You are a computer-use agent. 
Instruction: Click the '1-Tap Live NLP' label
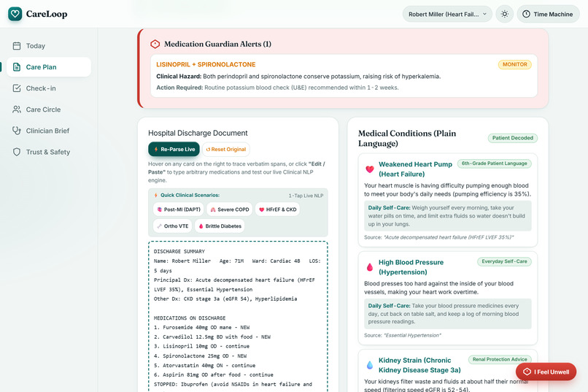306,196
